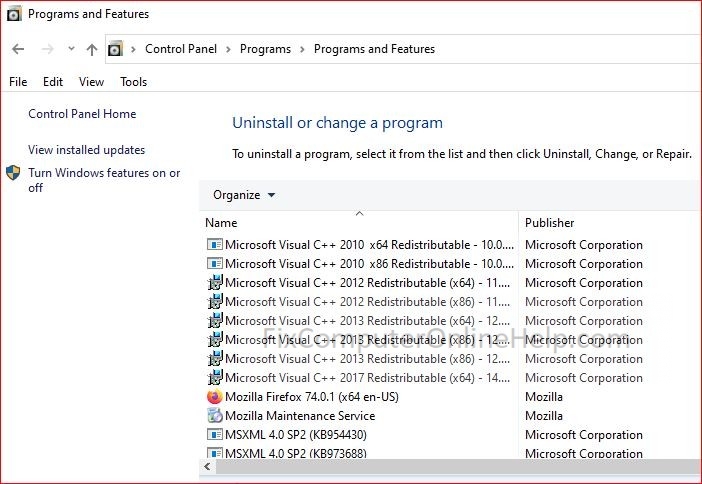Expand the chevron after Programs in breadcrumb
702x484 pixels.
pyautogui.click(x=302, y=49)
